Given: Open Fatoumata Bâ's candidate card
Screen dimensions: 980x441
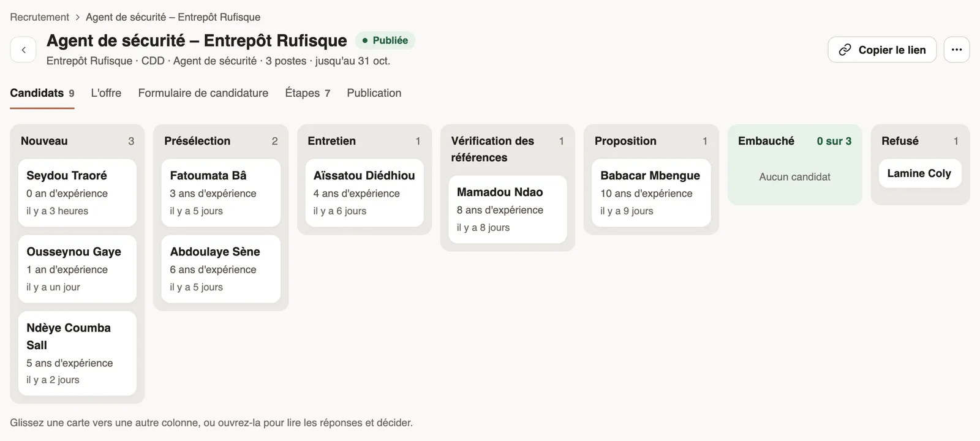Looking at the screenshot, I should point(221,193).
